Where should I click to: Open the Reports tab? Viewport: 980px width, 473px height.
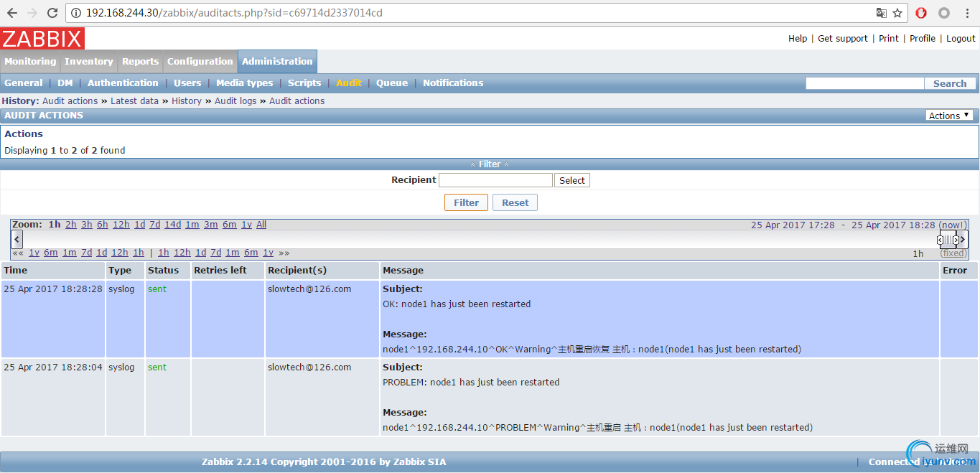tap(140, 62)
